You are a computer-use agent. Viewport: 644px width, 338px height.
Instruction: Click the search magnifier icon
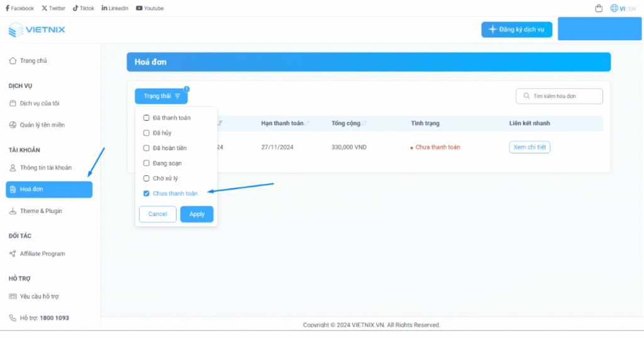[525, 96]
